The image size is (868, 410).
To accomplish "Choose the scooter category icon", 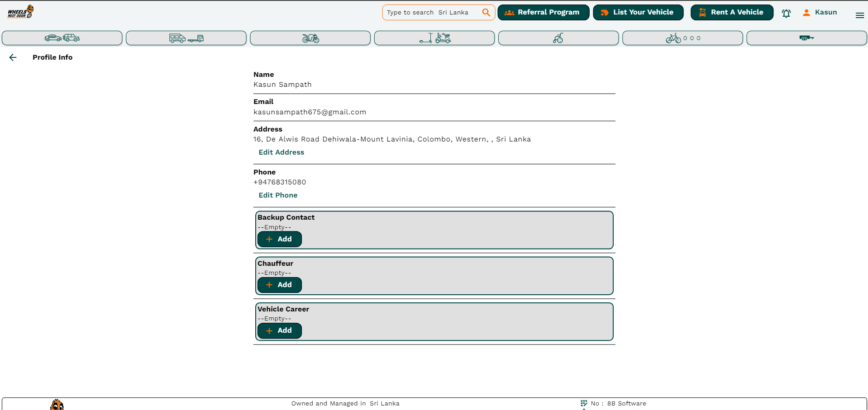I will pyautogui.click(x=434, y=38).
